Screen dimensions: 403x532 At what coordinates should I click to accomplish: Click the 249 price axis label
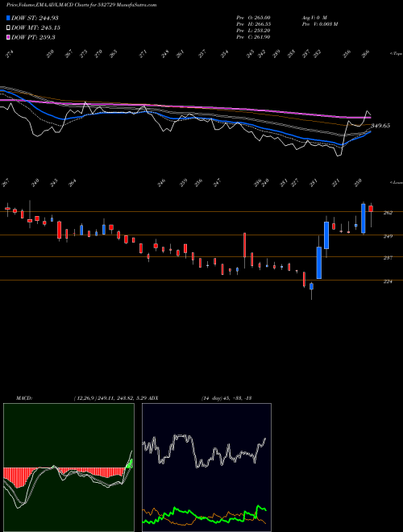coord(388,236)
